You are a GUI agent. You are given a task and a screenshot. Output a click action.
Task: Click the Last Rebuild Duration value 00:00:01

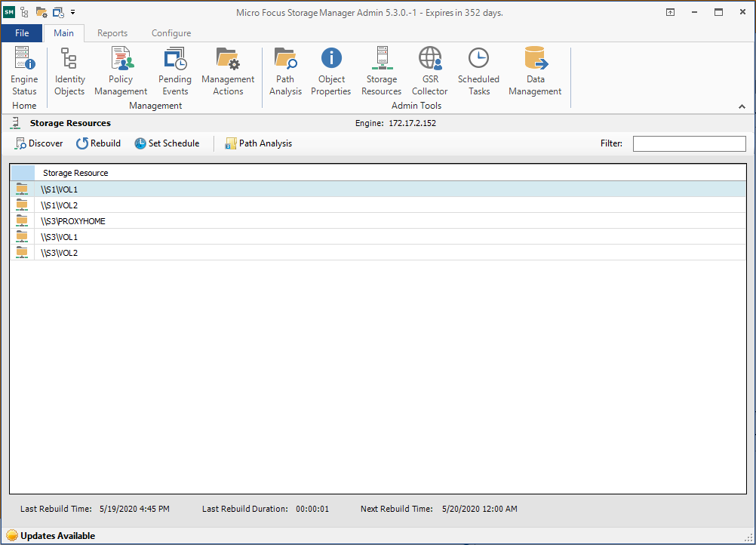pos(312,509)
